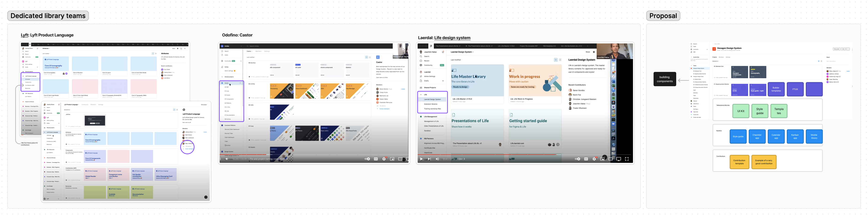Viewport: 868px width, 216px height.
Task: Add a new draft with the Drafts plus icon
Action: (x=443, y=81)
